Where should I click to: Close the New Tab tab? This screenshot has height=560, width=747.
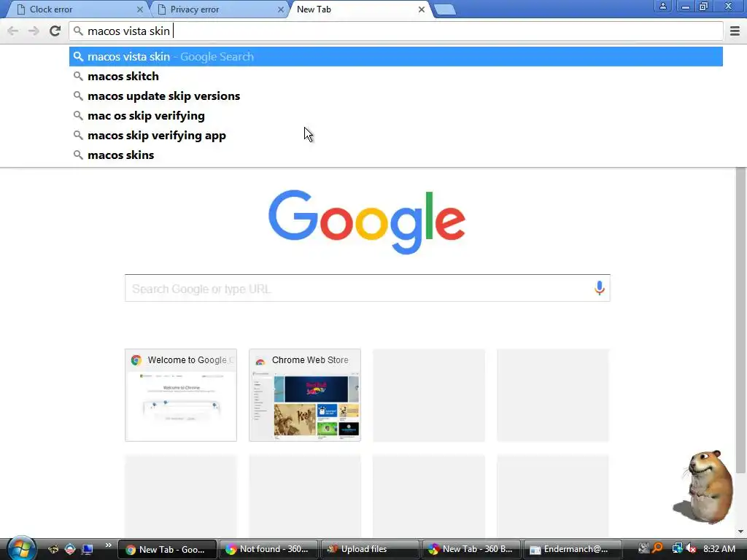[x=421, y=9]
